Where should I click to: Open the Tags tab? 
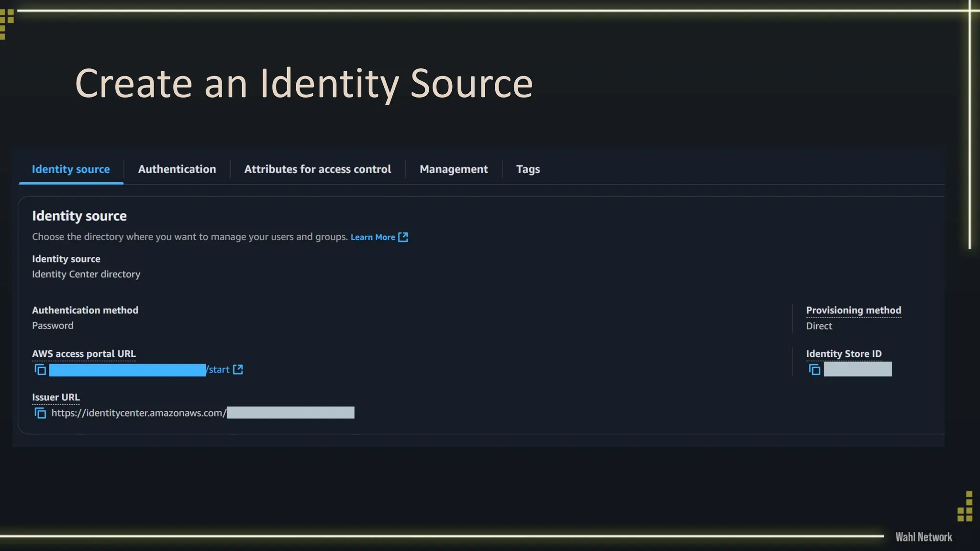(x=528, y=169)
